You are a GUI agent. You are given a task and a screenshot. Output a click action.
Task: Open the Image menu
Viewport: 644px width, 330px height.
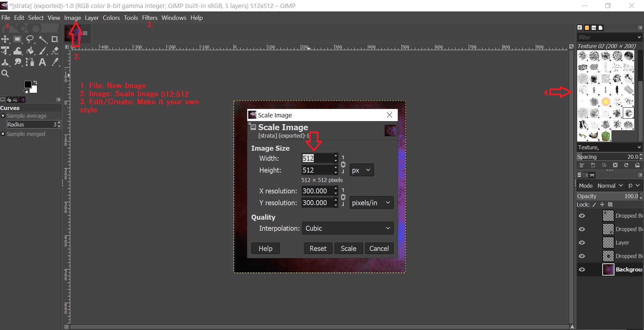(x=73, y=18)
